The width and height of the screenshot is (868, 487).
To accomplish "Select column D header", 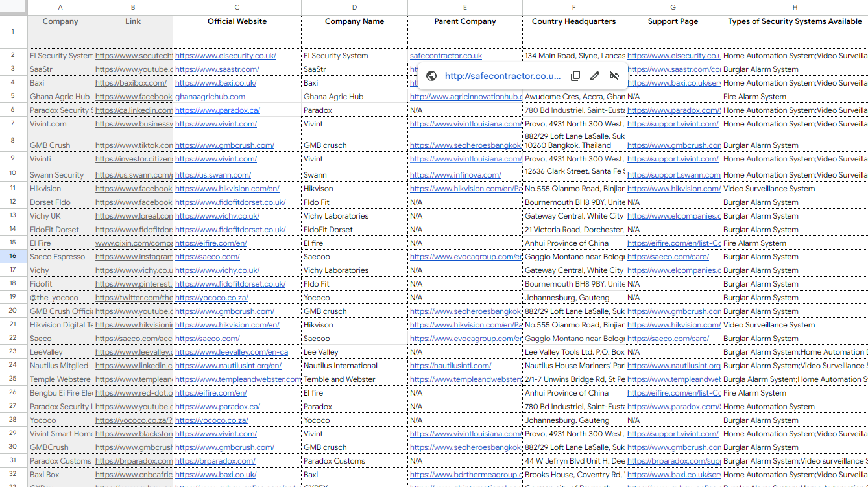I will coord(354,7).
